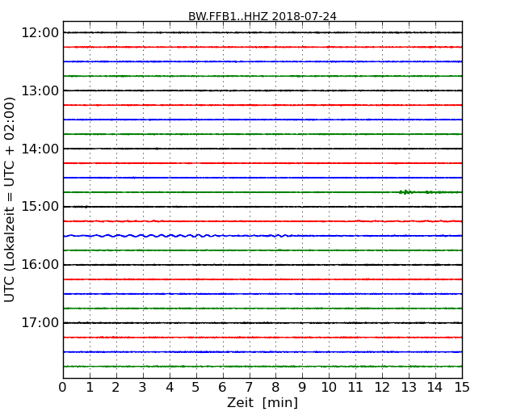Click the x-axis tick label 14

[x=435, y=388]
